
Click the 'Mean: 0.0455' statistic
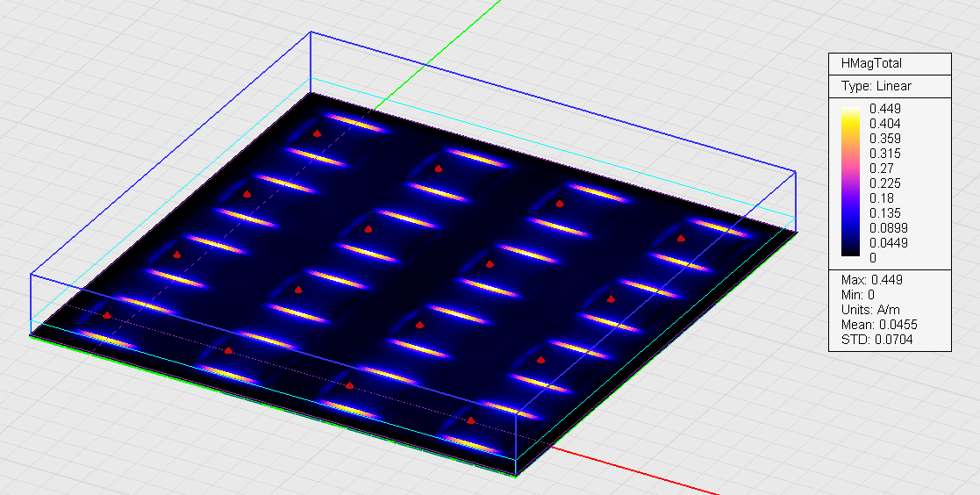coord(879,325)
